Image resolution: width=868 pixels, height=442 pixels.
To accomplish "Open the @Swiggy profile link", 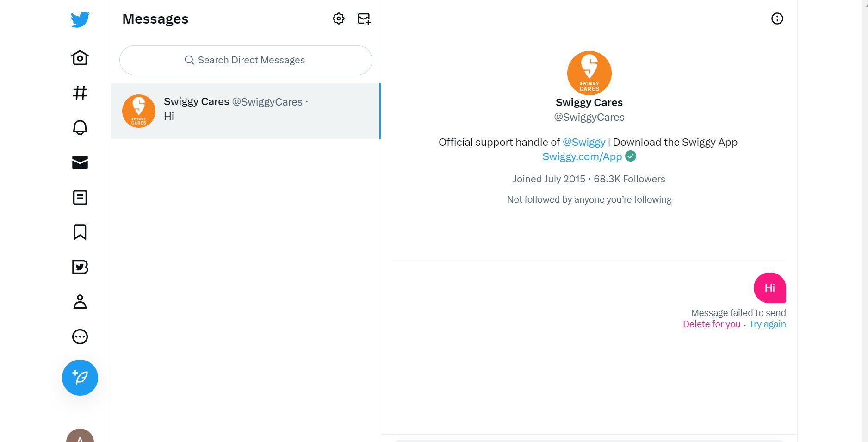I will coord(583,142).
